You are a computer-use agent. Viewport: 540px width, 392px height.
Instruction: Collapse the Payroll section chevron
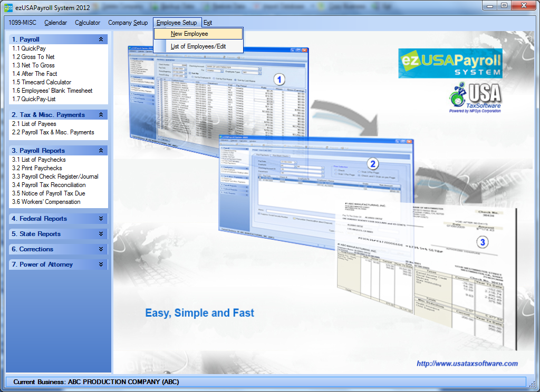tap(101, 40)
